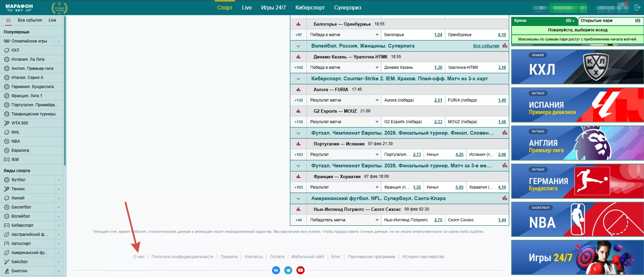Open the КХЛ hockey banner
The image size is (644, 277).
pyautogui.click(x=577, y=67)
